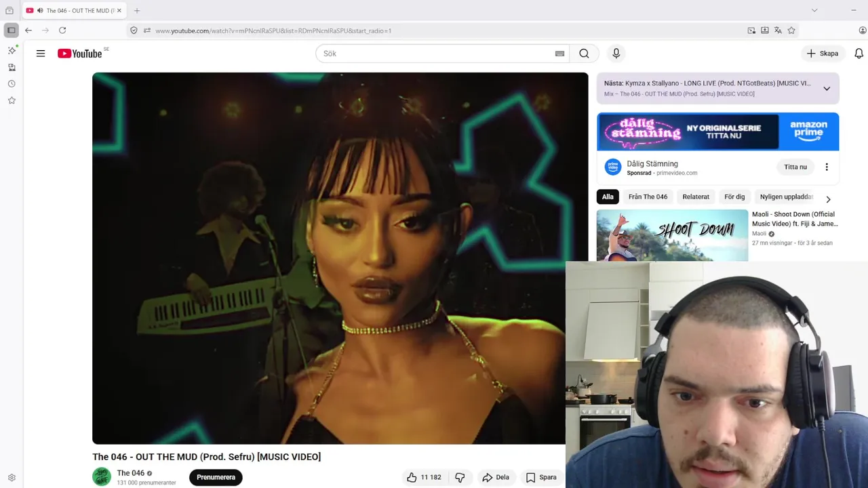
Task: Mute the tab via the speaker icon
Action: click(40, 11)
